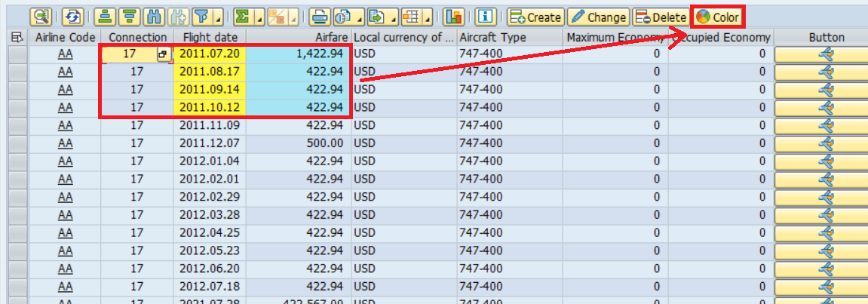The width and height of the screenshot is (868, 304).
Task: Set a filter with the funnel icon
Action: tap(203, 17)
